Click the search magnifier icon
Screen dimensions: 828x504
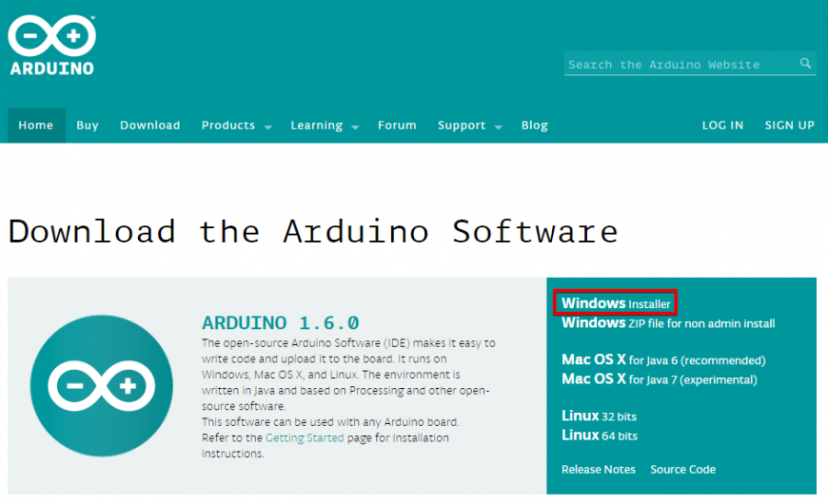click(805, 64)
